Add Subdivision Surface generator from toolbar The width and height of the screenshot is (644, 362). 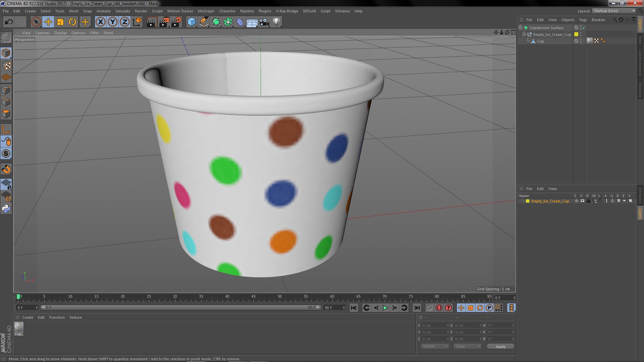pos(216,22)
